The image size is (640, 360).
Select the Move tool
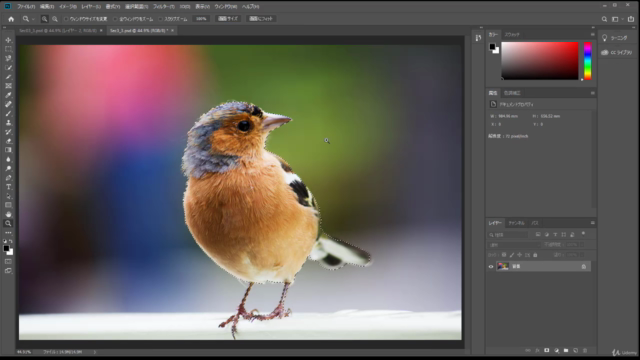tap(8, 40)
